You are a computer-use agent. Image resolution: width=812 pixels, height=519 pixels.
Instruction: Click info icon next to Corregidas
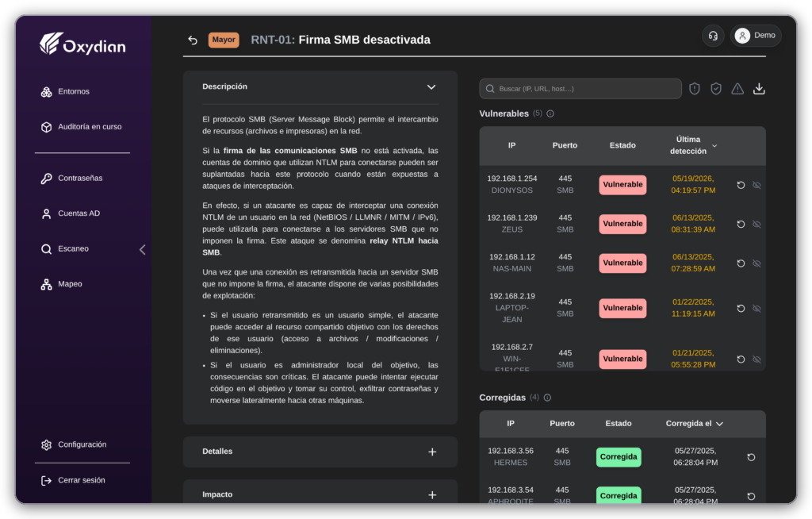[547, 398]
